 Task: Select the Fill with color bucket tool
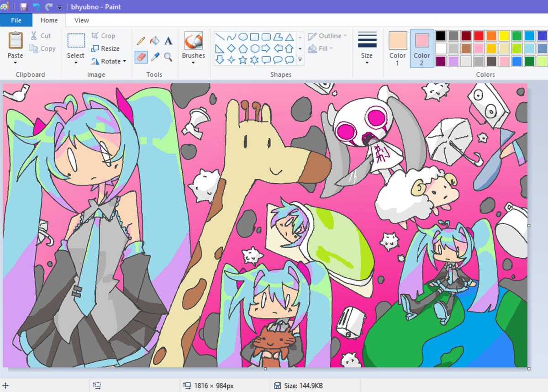155,41
